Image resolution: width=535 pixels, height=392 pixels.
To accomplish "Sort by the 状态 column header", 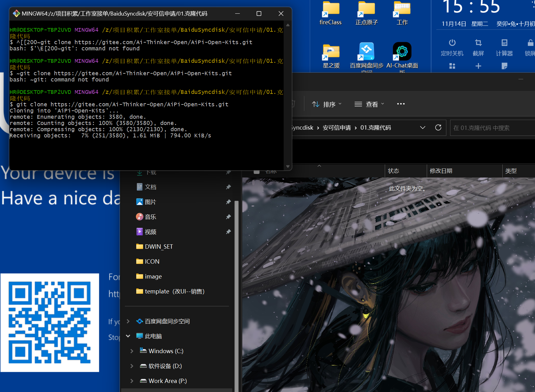I will click(406, 171).
